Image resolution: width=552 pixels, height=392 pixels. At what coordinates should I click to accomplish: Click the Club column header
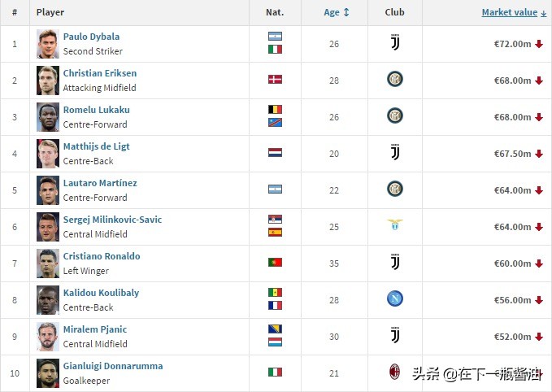tap(394, 12)
